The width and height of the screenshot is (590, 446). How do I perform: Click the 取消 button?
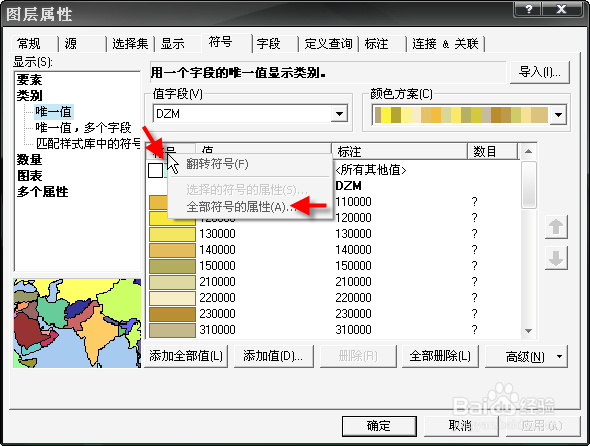[461, 426]
